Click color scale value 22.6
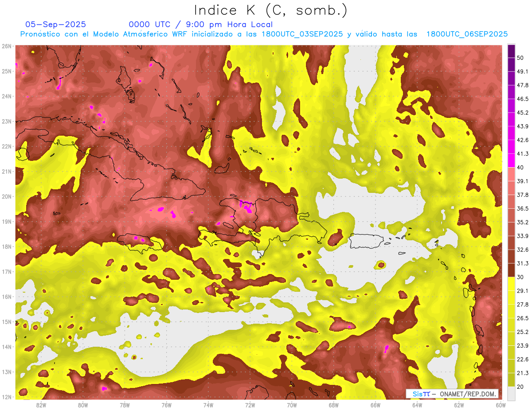The height and width of the screenshot is (411, 532). click(522, 360)
